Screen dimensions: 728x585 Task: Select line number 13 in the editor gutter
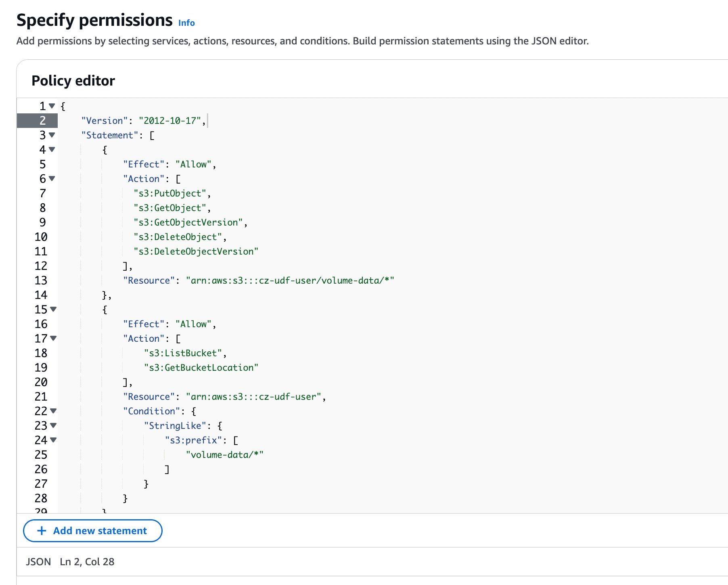[41, 280]
